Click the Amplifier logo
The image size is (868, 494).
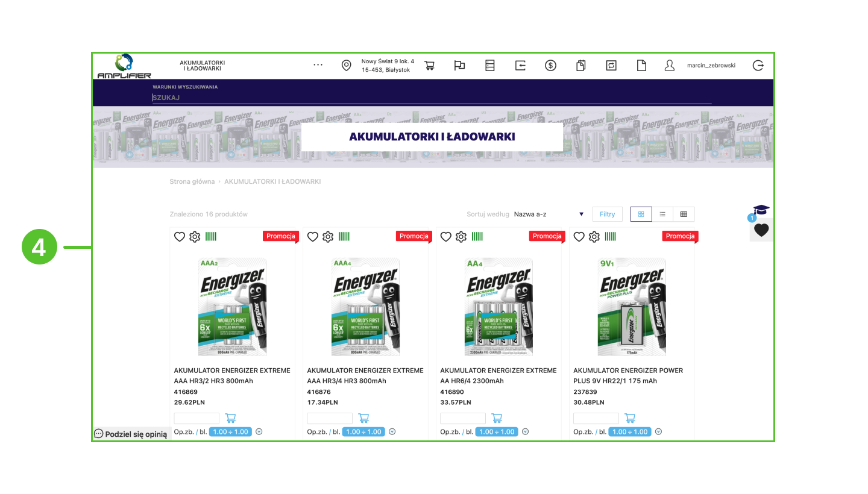(x=124, y=66)
